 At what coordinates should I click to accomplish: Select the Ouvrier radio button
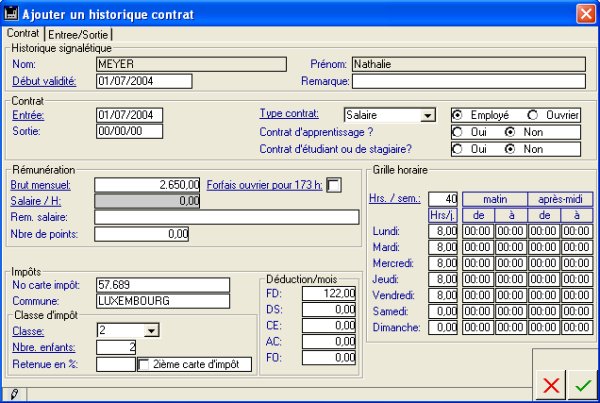coord(532,115)
